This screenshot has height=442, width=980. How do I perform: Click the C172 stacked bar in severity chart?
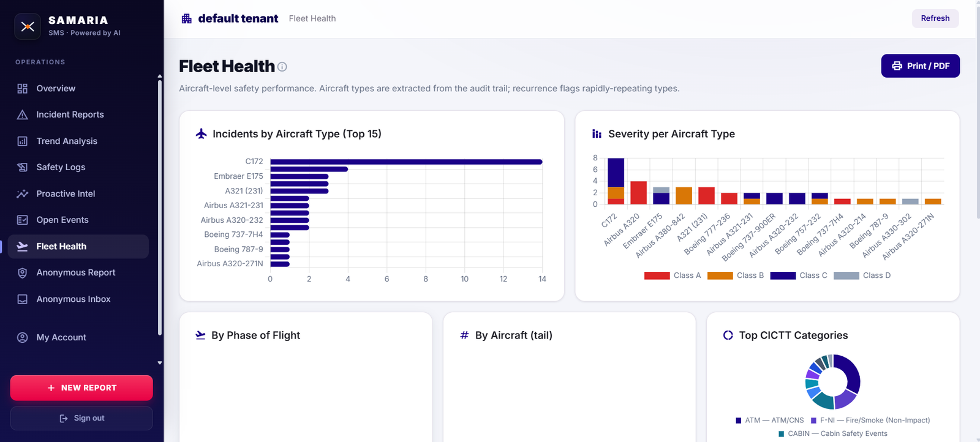[616, 181]
